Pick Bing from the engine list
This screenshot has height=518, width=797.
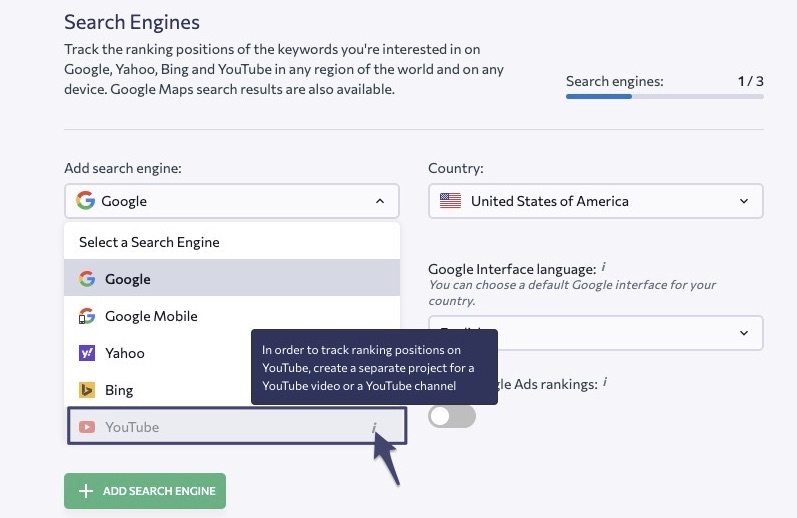(x=158, y=390)
